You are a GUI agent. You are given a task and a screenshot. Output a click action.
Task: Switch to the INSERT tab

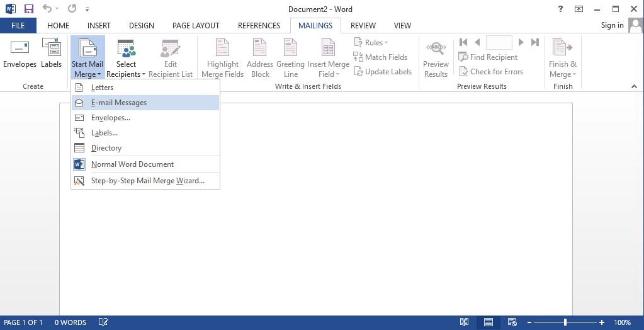pyautogui.click(x=99, y=25)
